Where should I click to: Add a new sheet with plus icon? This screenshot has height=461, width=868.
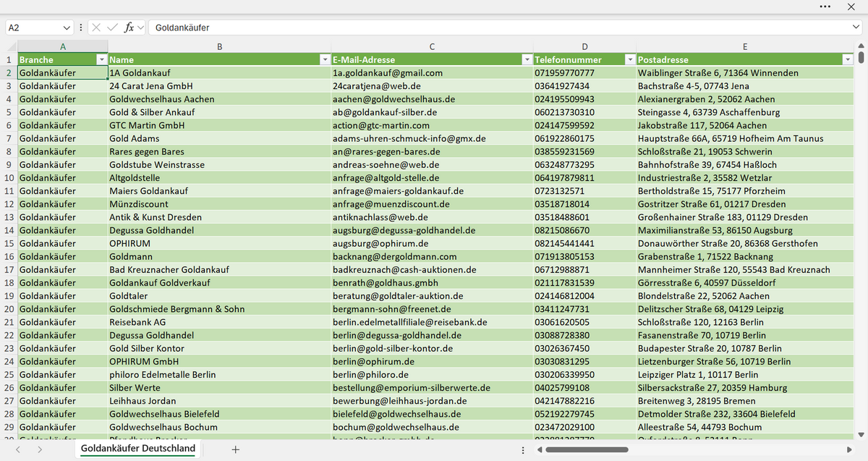(235, 449)
